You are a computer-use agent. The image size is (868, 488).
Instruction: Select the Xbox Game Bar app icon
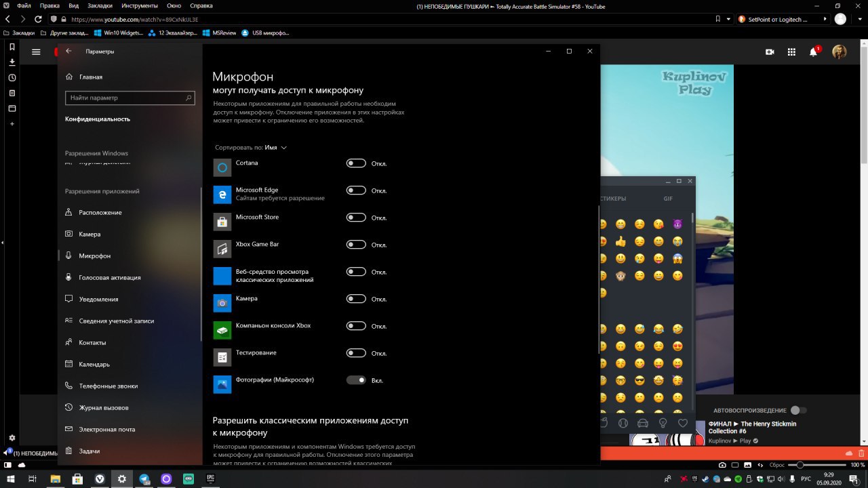pos(222,249)
